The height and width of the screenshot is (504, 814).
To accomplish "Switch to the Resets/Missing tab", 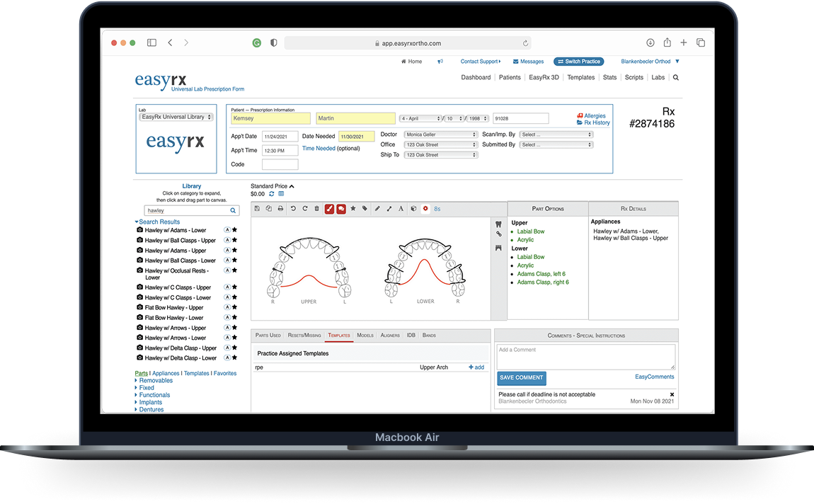I will click(304, 336).
